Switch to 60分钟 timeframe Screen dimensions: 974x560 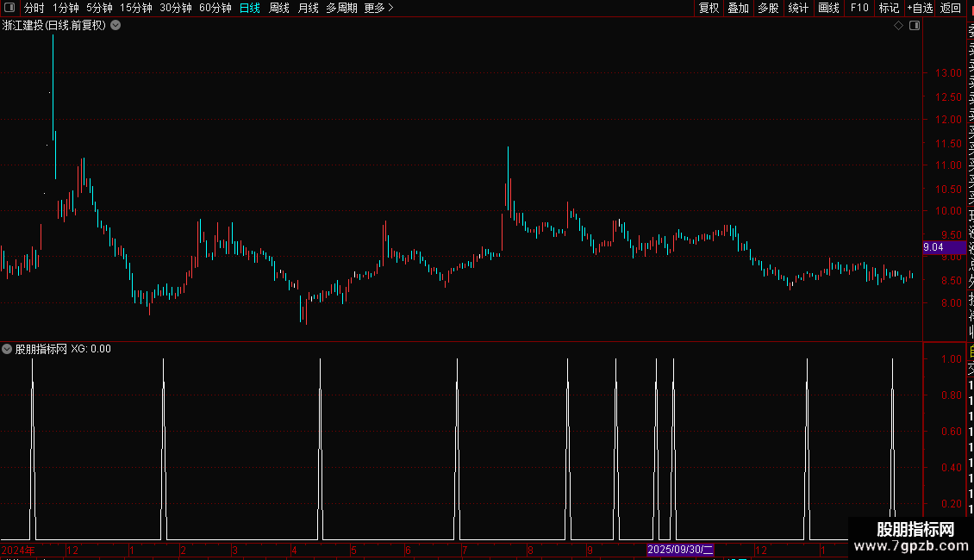click(x=215, y=8)
